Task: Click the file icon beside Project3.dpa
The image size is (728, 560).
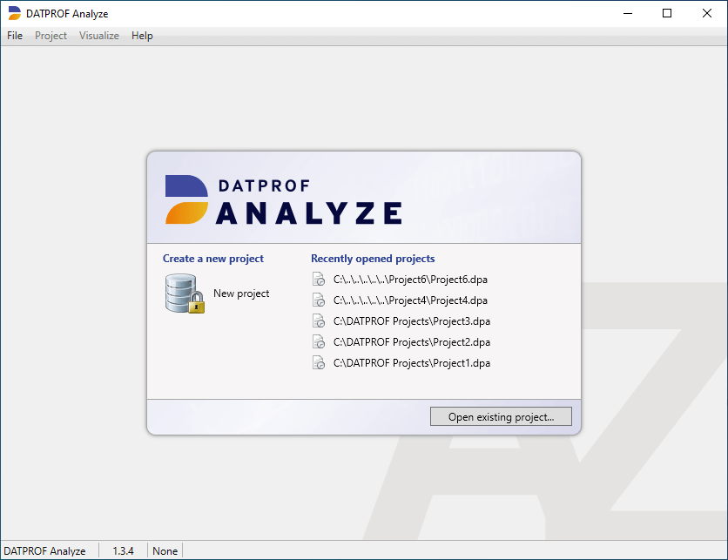Action: pyautogui.click(x=319, y=321)
